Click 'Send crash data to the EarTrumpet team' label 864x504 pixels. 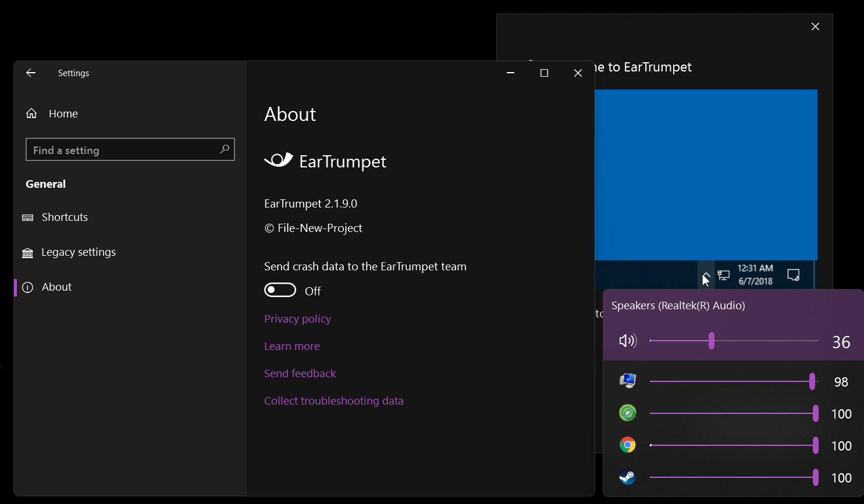point(365,266)
